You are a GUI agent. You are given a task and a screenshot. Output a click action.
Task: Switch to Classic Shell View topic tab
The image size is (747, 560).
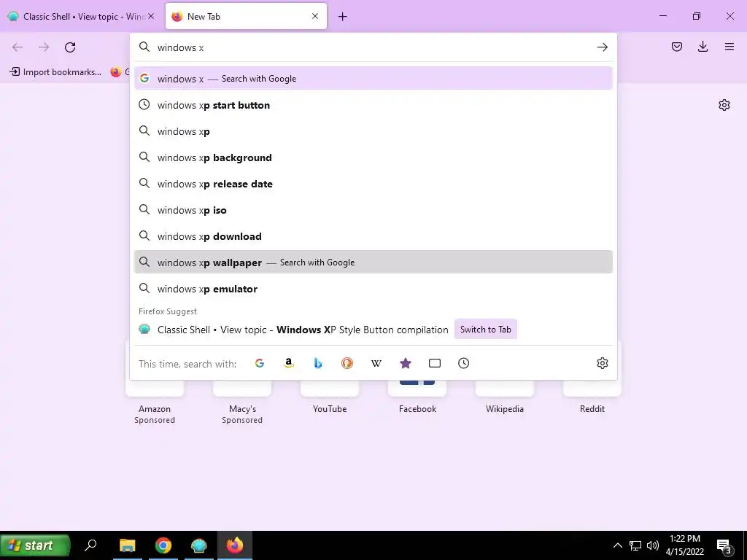point(82,16)
